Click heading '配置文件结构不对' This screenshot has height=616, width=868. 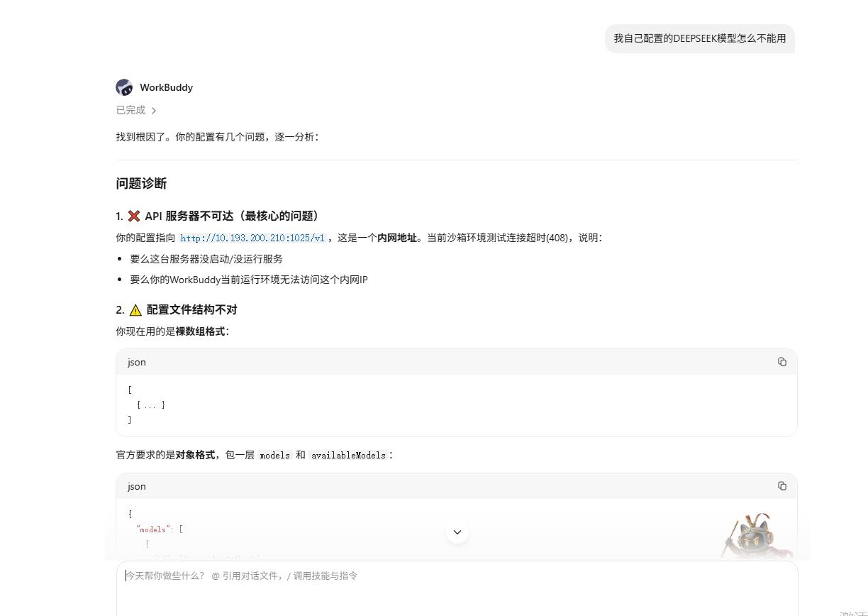click(191, 309)
